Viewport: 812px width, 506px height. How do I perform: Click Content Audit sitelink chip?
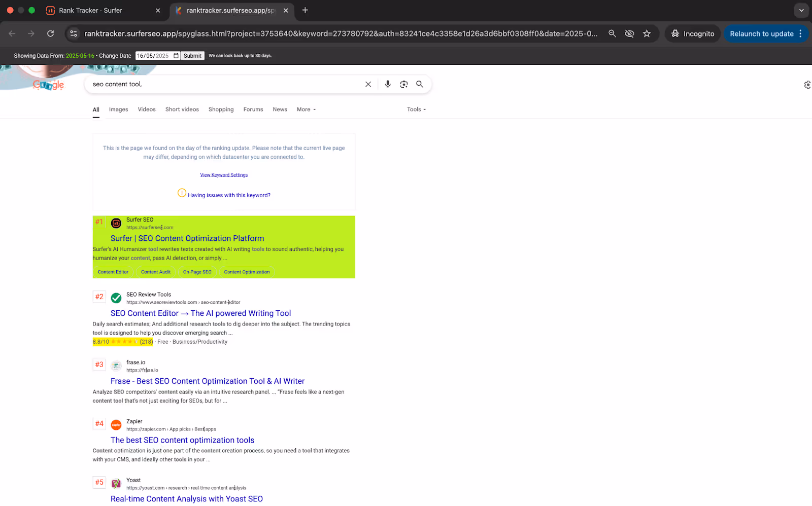click(156, 272)
